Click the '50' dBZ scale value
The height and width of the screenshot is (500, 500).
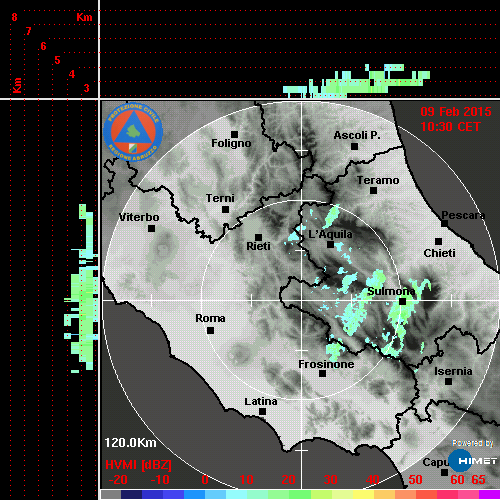tap(415, 480)
